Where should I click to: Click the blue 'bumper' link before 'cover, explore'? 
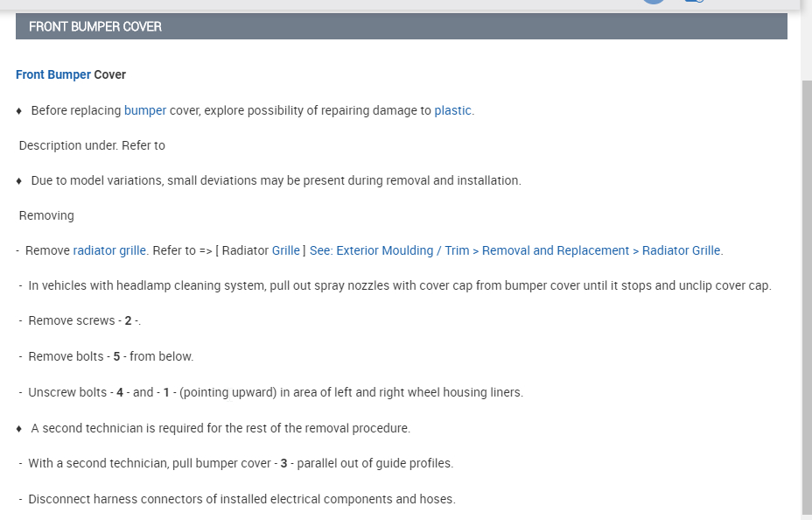[x=145, y=110]
